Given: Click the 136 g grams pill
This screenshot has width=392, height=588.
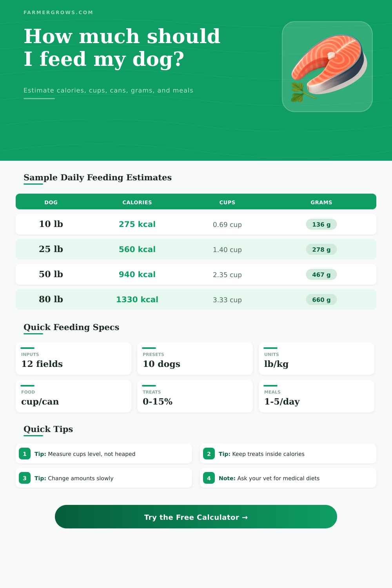Looking at the screenshot, I should pos(321,224).
